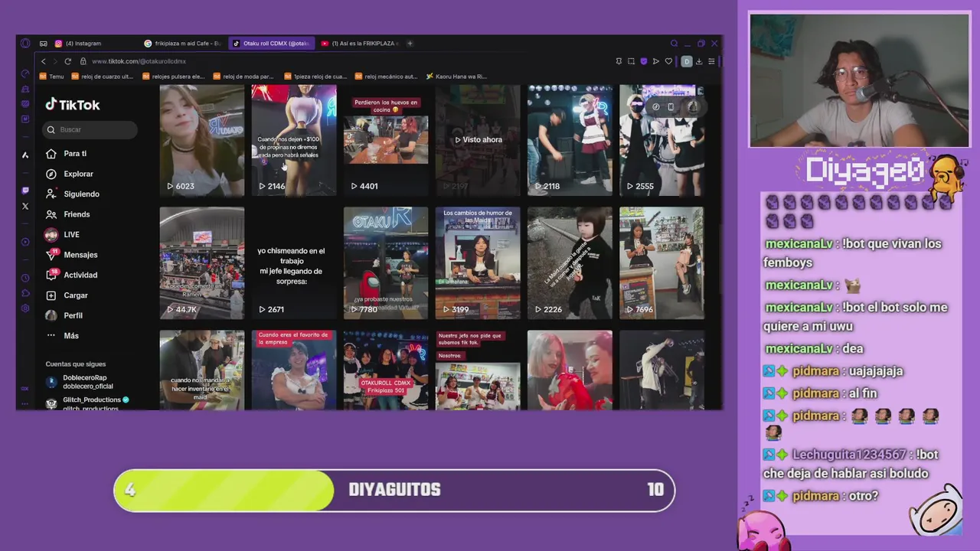This screenshot has width=980, height=551.
Task: Open Glitch_Productions followed account
Action: tap(87, 404)
